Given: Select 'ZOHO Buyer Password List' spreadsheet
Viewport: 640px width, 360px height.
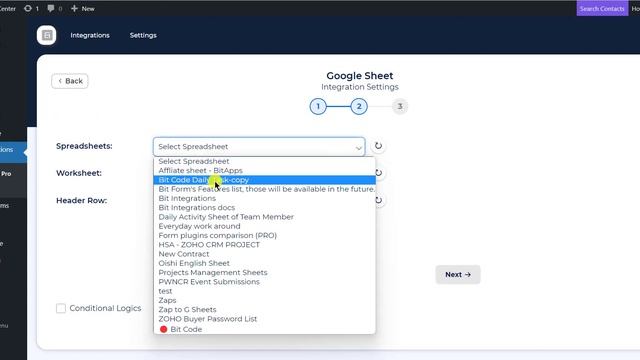Looking at the screenshot, I should [x=264, y=319].
